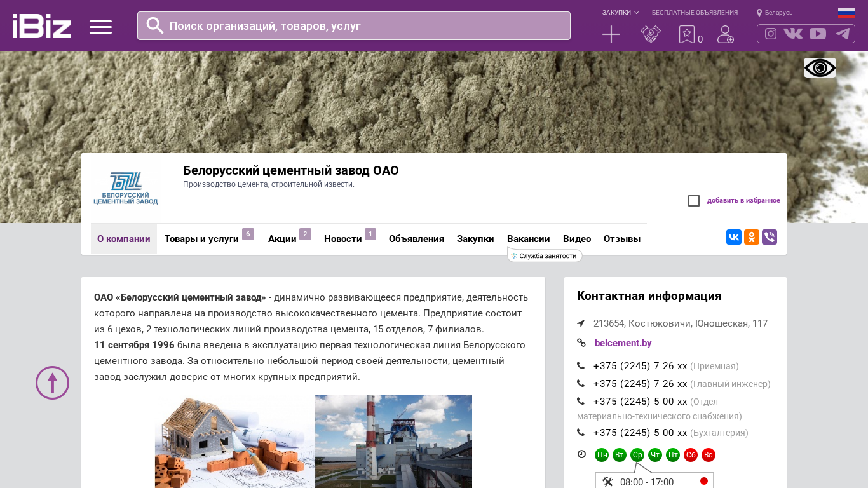Click the search magnifier icon
The width and height of the screenshot is (868, 488).
point(155,25)
